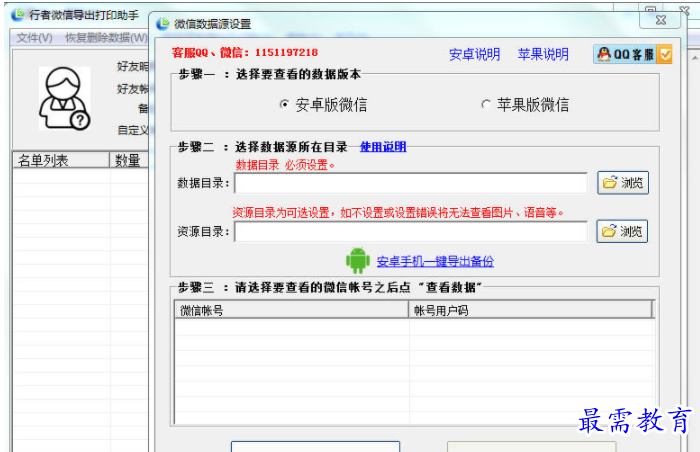Open the 文件(V) menu in main window
This screenshot has width=700, height=452.
click(34, 38)
